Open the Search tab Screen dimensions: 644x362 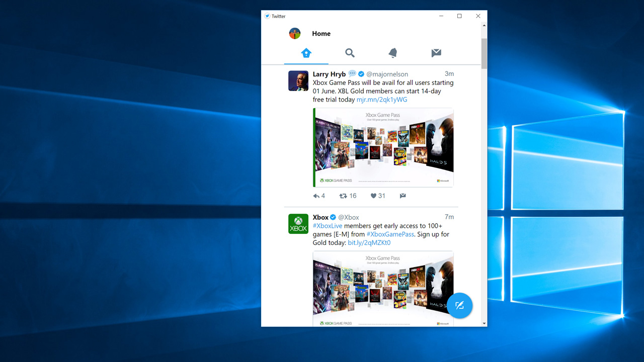pyautogui.click(x=350, y=53)
